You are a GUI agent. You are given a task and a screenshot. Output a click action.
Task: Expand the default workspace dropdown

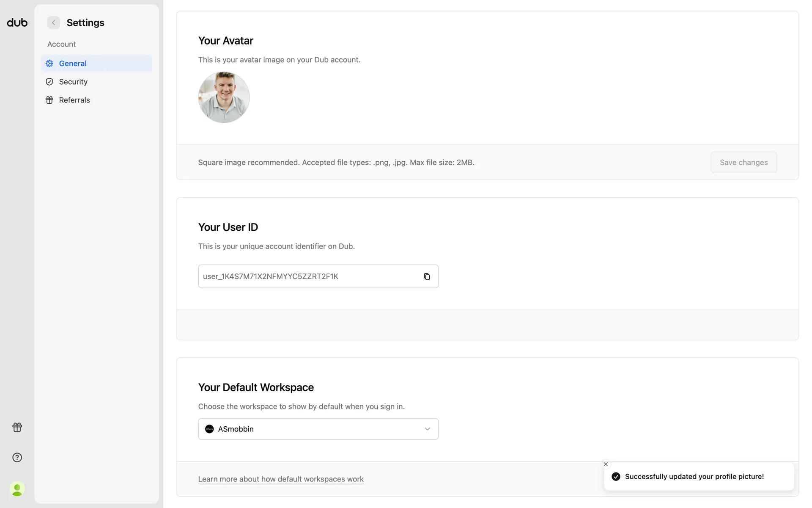point(318,429)
